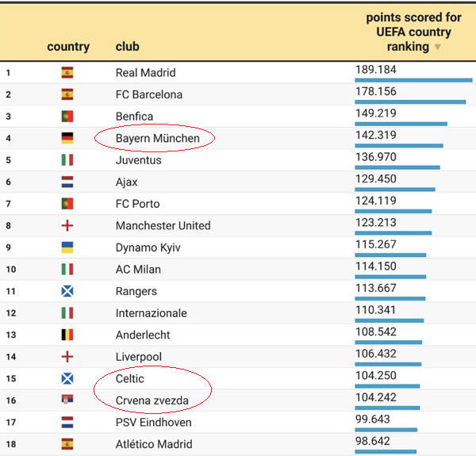Select the Atlético Madrid row name
This screenshot has width=476, height=456.
(154, 444)
